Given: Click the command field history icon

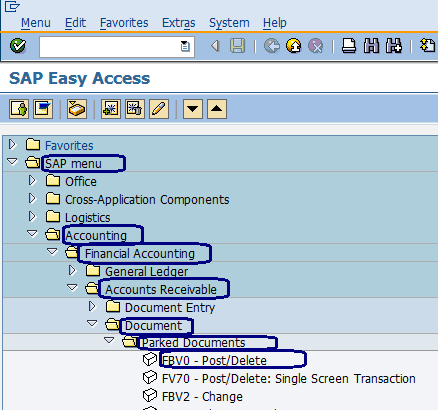Looking at the screenshot, I should 185,46.
